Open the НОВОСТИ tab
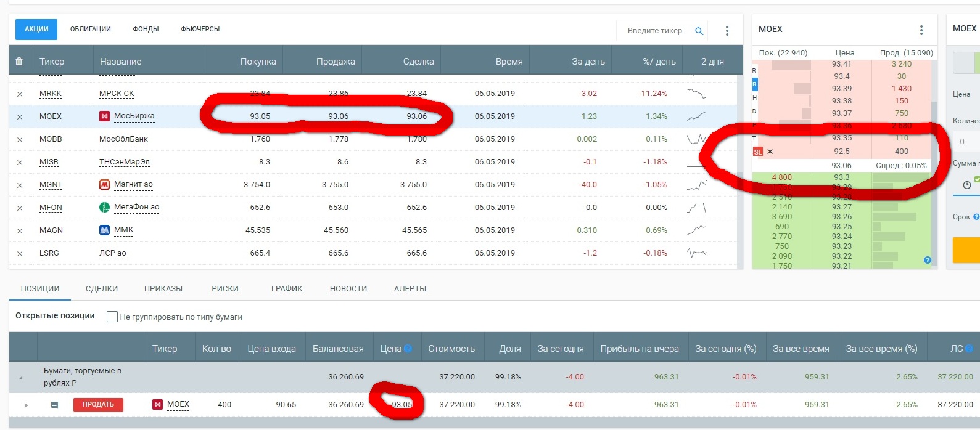The height and width of the screenshot is (430, 980). point(348,289)
